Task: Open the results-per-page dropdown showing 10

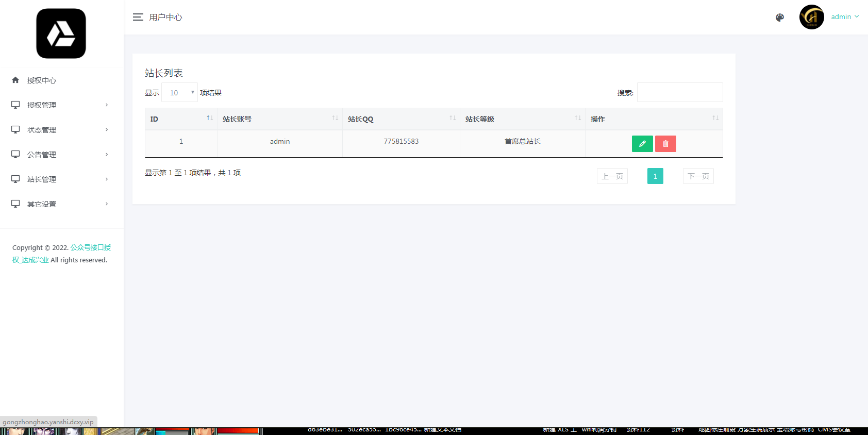Action: click(179, 93)
